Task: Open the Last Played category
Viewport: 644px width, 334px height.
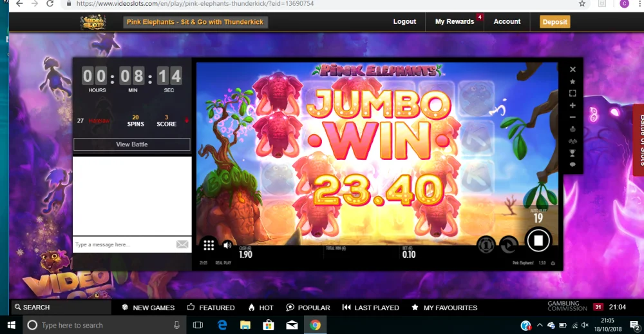Action: click(x=370, y=308)
